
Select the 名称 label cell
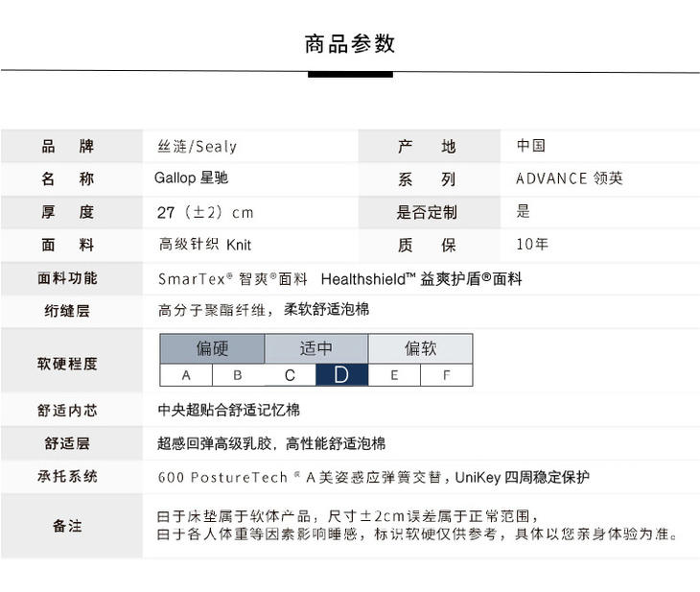click(x=71, y=179)
